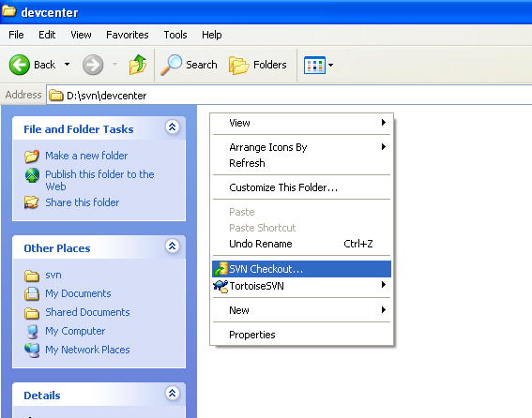The width and height of the screenshot is (532, 418).
Task: Click the address bar showing D:\svn\devcenter
Action: point(288,96)
